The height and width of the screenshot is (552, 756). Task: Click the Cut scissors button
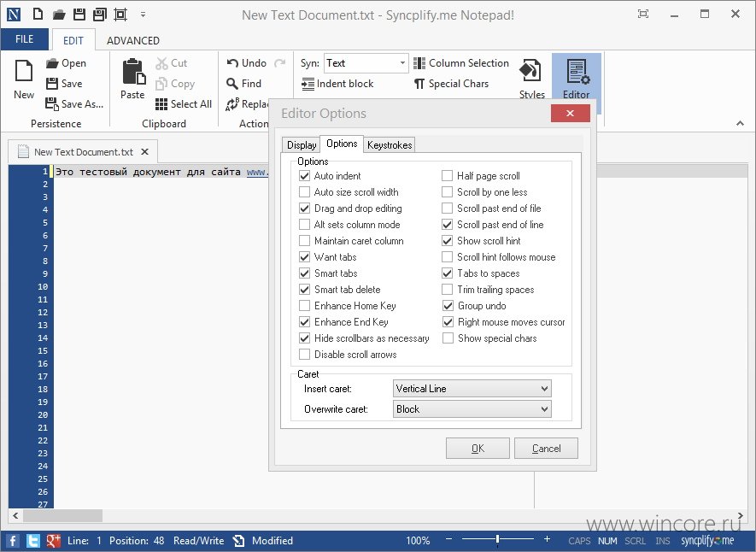(x=171, y=63)
